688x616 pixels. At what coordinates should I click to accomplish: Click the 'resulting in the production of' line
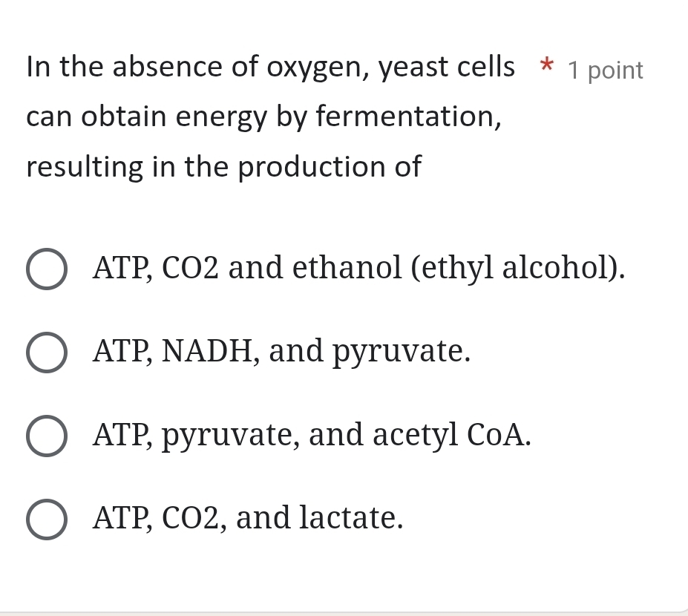pyautogui.click(x=223, y=167)
